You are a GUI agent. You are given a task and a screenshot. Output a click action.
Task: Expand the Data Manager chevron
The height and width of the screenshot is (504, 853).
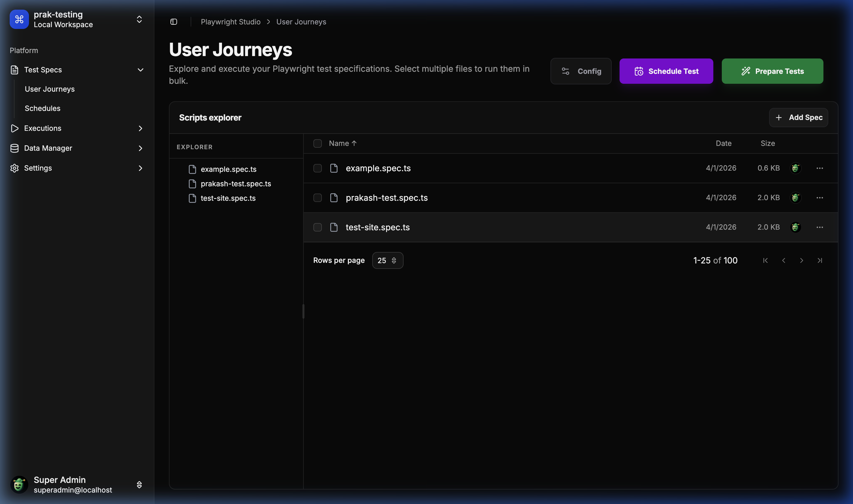point(140,148)
